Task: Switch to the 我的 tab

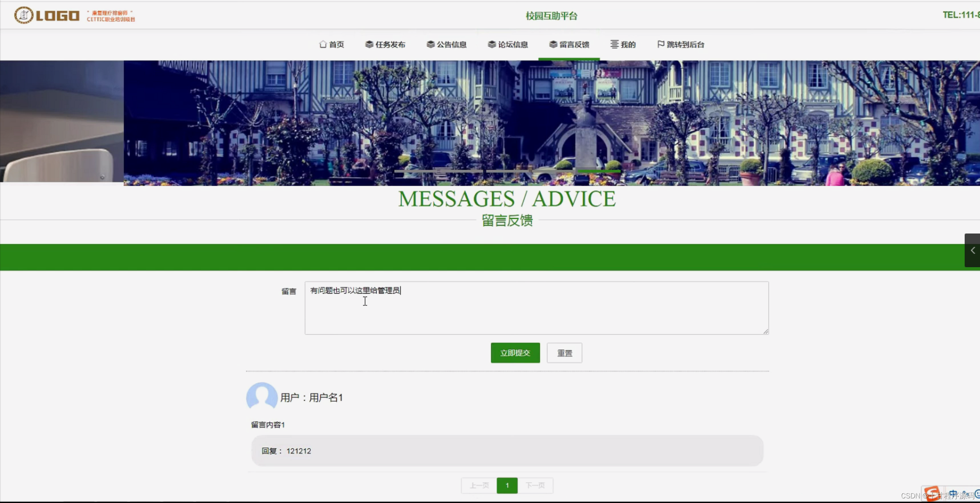Action: [628, 44]
